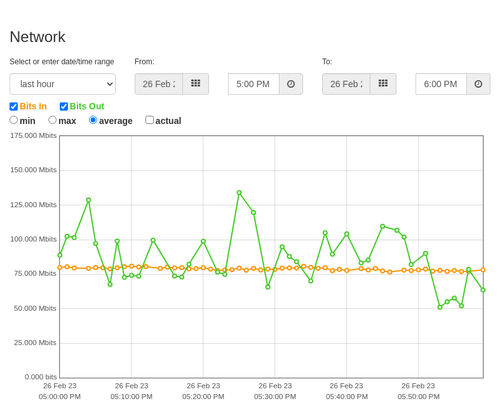Select the average radio button
This screenshot has height=403, width=500.
pyautogui.click(x=93, y=120)
